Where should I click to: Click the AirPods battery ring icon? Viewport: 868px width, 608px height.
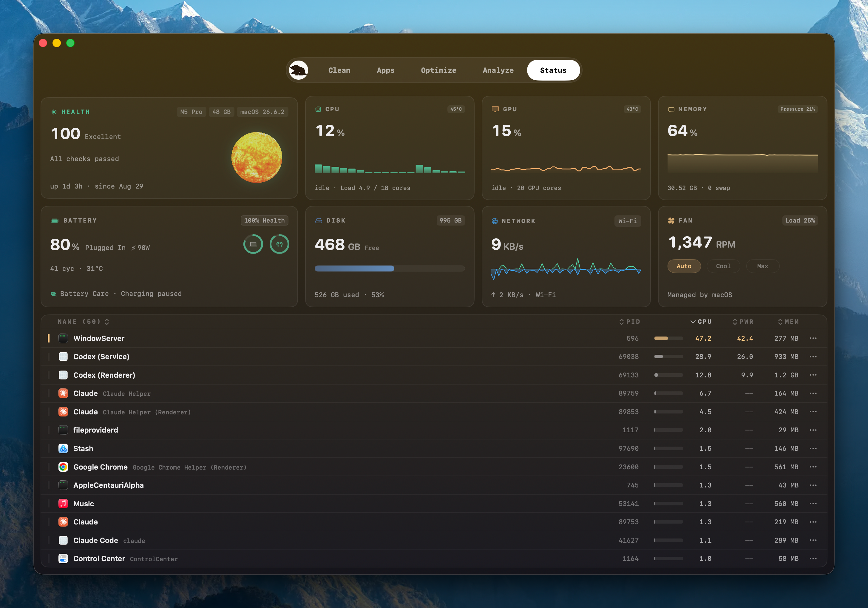(x=279, y=244)
